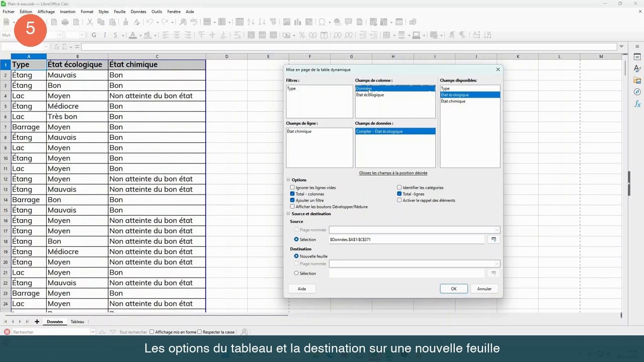644x362 pixels.
Task: Open the Sum function dropdown arrow
Action: (x=72, y=47)
